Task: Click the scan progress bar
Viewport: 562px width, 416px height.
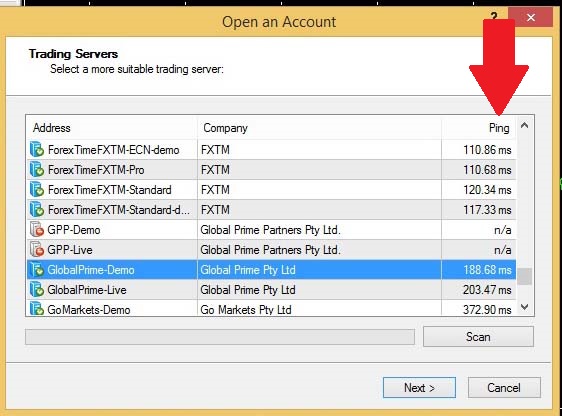Action: point(220,337)
